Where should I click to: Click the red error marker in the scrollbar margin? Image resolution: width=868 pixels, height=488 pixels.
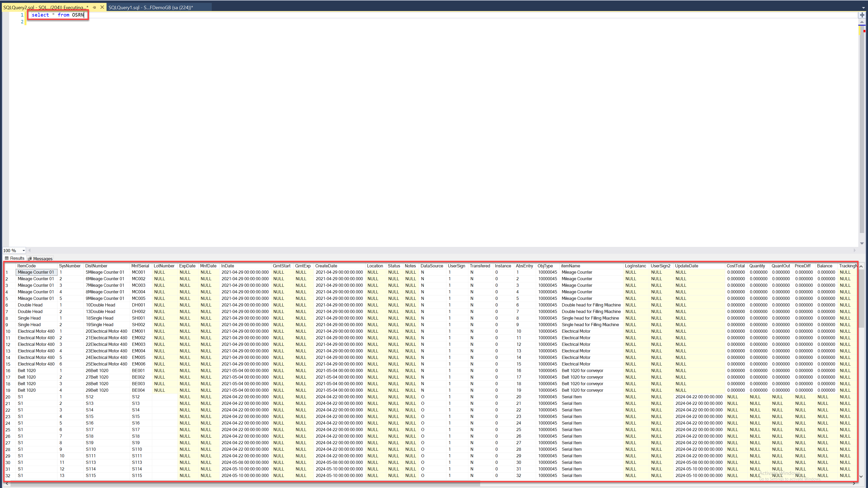(865, 31)
